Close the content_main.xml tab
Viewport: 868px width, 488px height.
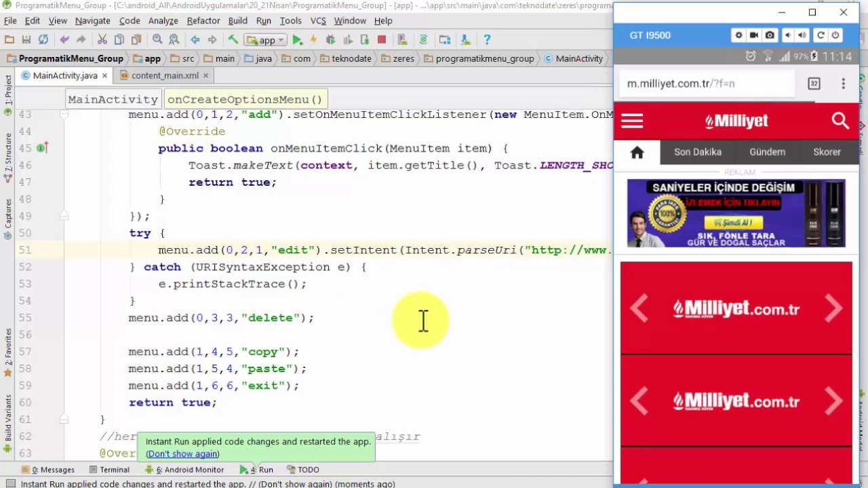[x=206, y=76]
